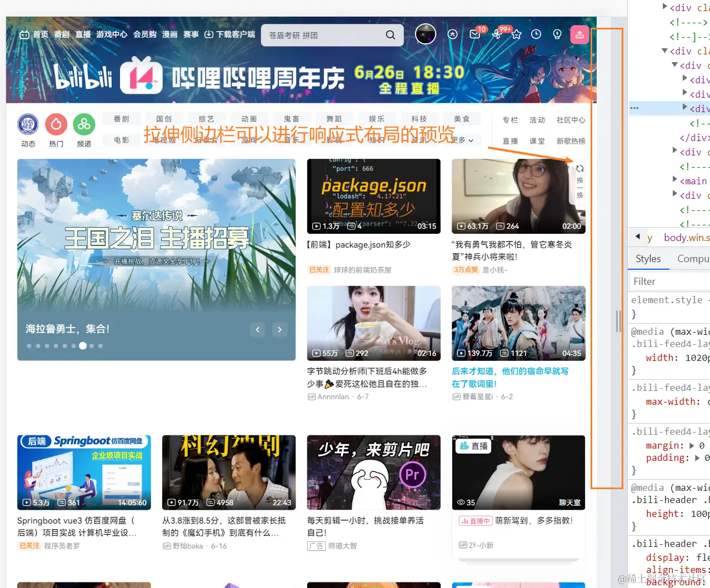Image resolution: width=710 pixels, height=588 pixels.
Task: Open the 首页 home link
Action: tap(34, 34)
